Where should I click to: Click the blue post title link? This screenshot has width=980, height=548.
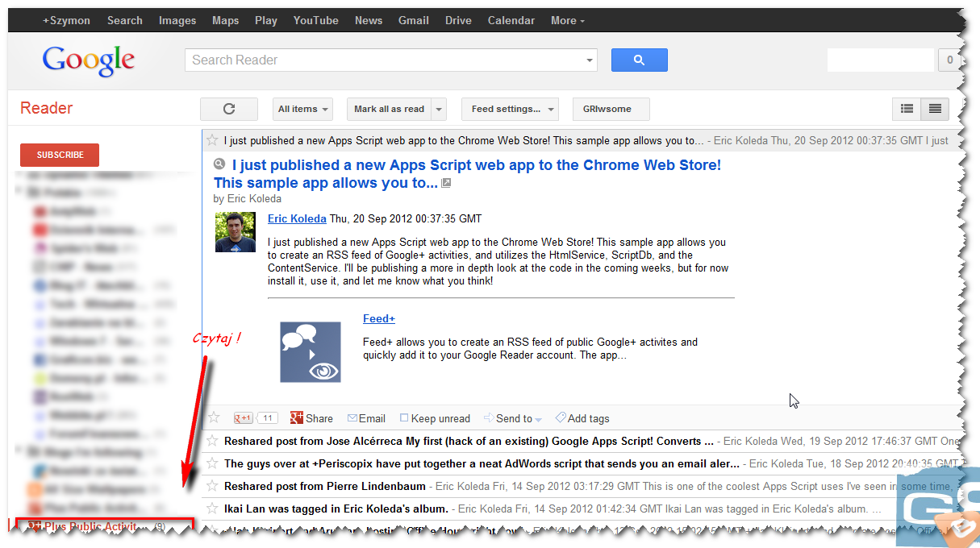[468, 174]
